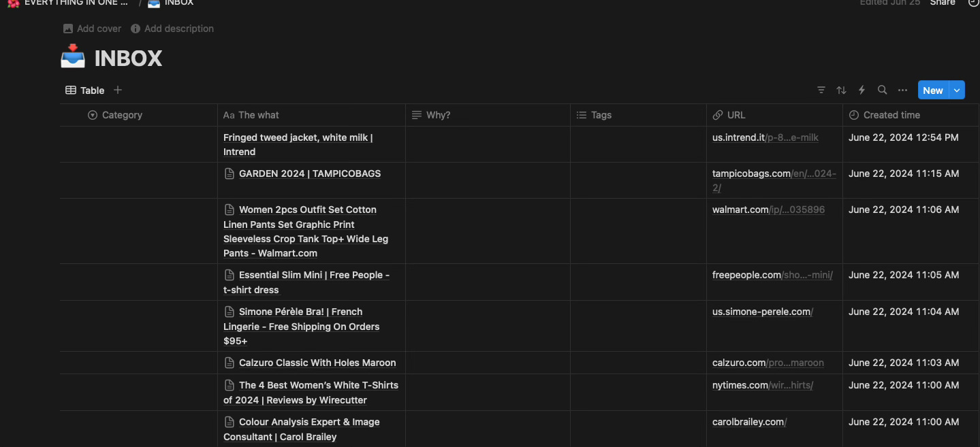Open nytimes.com URL link

click(763, 385)
